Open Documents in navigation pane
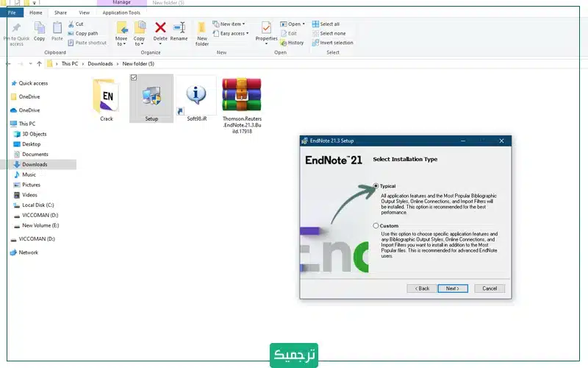The width and height of the screenshot is (588, 368). 31,155
